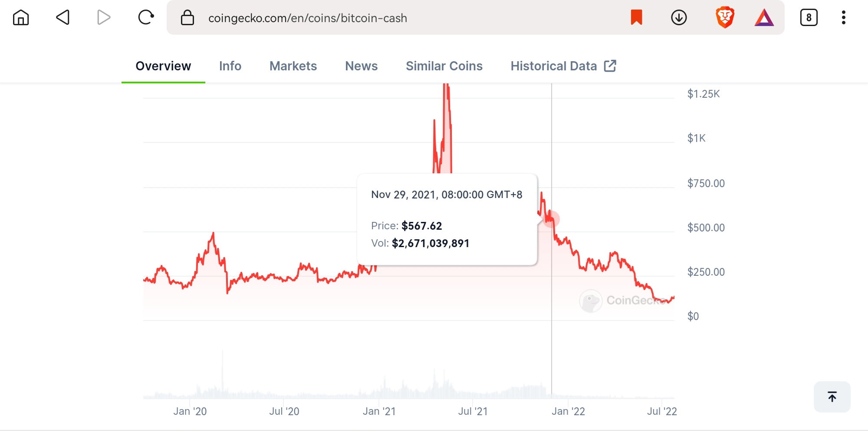The image size is (868, 436).
Task: Click the forward navigation arrow
Action: click(103, 18)
